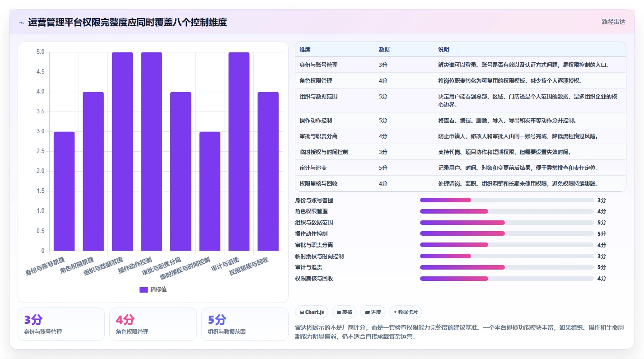Click the 5分 score in 审计与追责 table row
This screenshot has width=644, height=359.
(x=383, y=168)
